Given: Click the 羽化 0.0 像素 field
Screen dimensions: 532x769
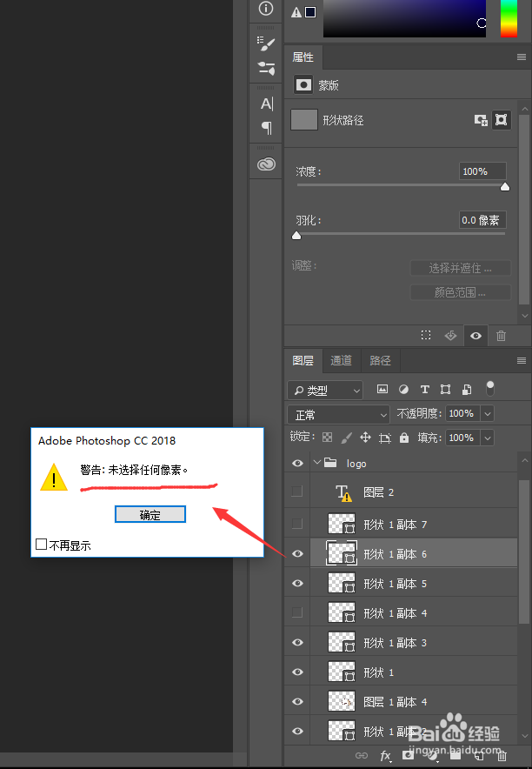Looking at the screenshot, I should pyautogui.click(x=482, y=220).
